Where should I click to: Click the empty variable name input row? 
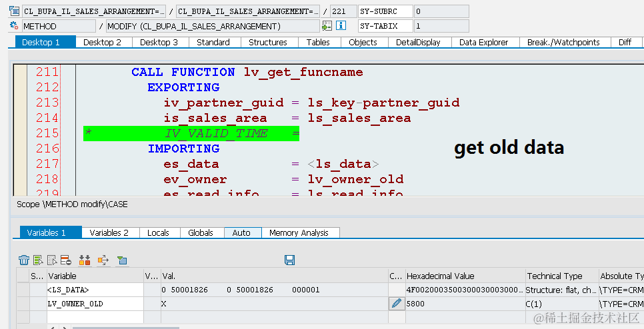(x=95, y=317)
